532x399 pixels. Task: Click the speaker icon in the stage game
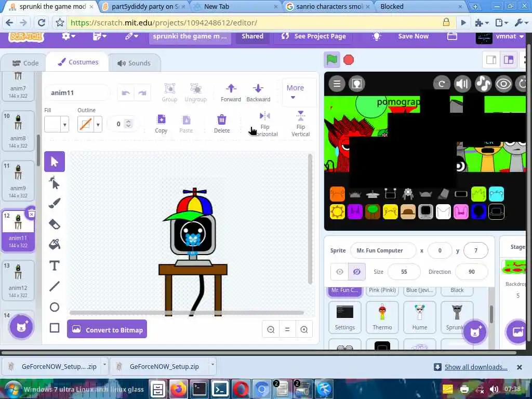click(x=462, y=84)
